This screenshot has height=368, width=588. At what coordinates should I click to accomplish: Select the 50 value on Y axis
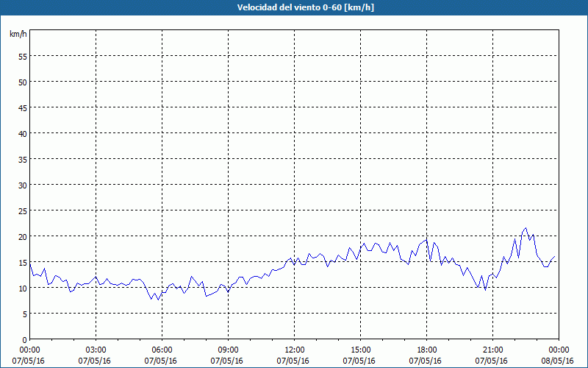pos(23,82)
